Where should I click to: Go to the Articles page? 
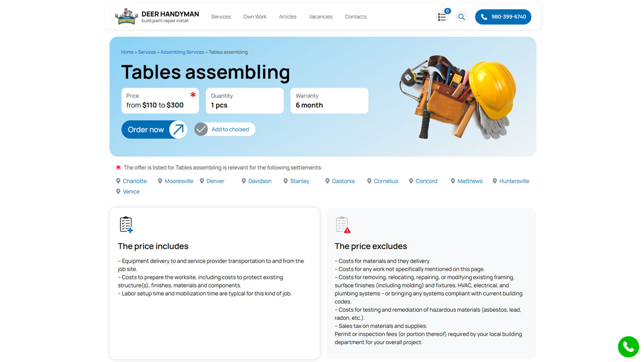287,17
